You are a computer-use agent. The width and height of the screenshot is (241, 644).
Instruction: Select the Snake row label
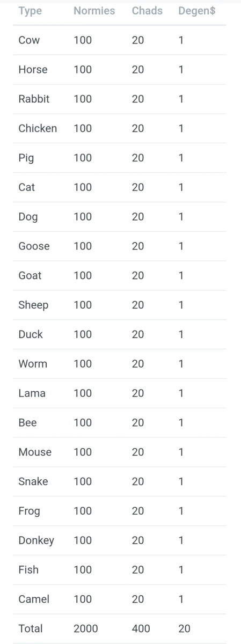coord(33,482)
